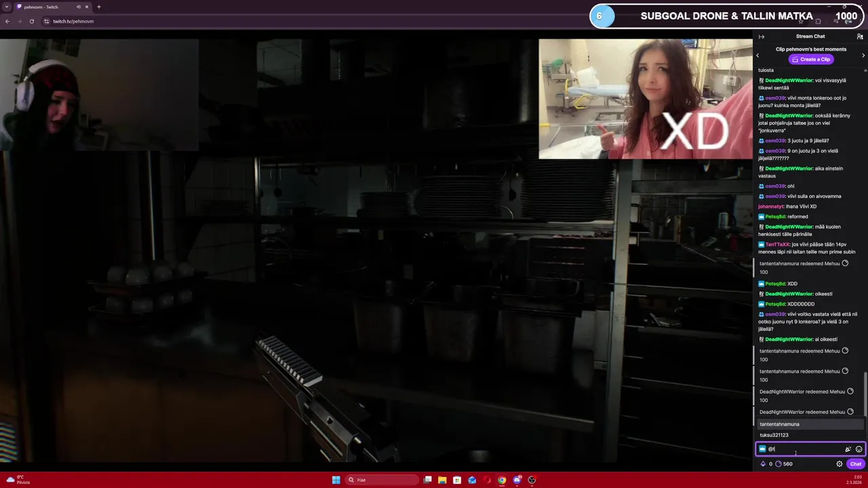Screen dimensions: 868x488
Task: Click the Create a Clip button
Action: coord(811,59)
